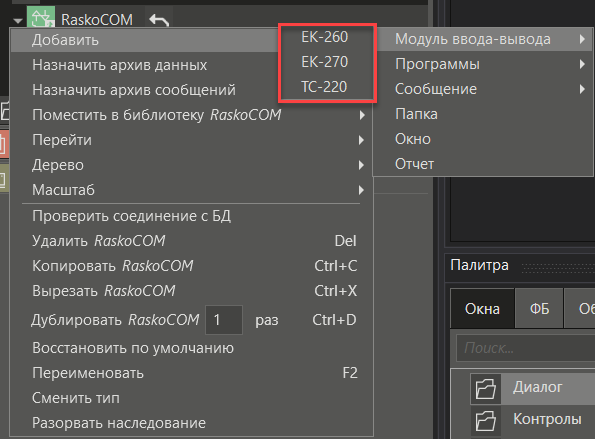Add an Отчет item
The height and width of the screenshot is (439, 595).
tap(484, 164)
